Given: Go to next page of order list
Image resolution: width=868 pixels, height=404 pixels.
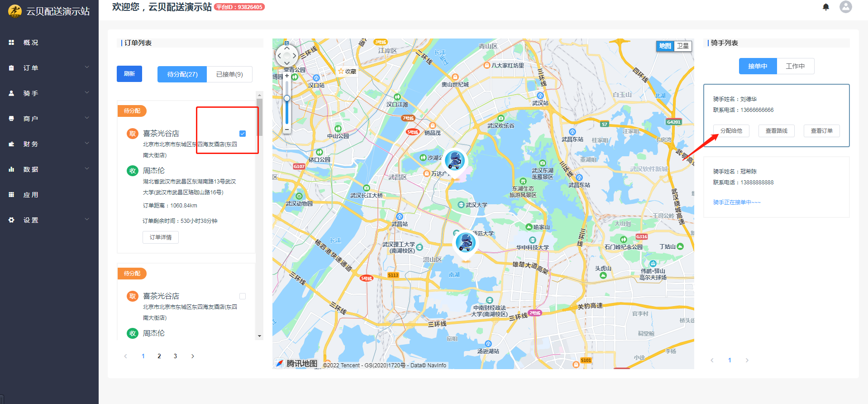Looking at the screenshot, I should pos(193,356).
